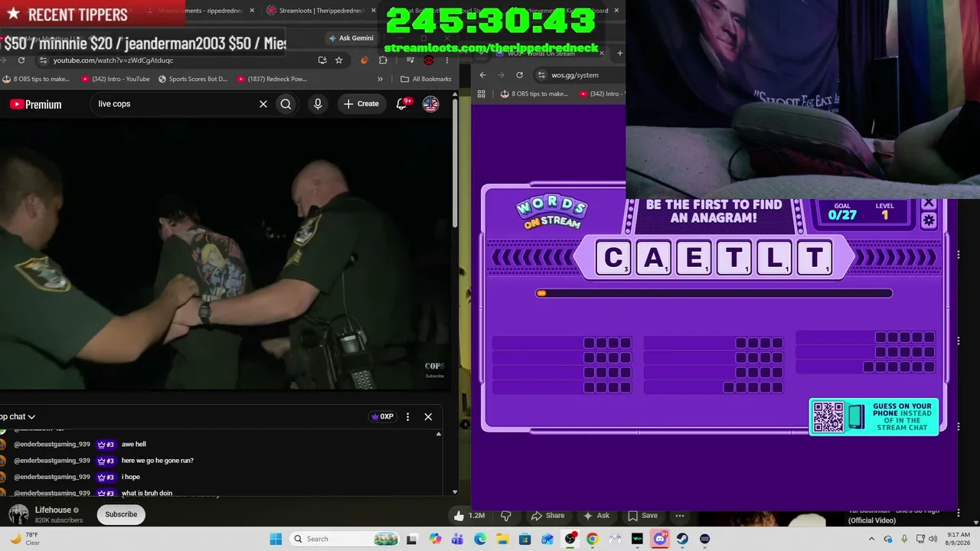Open Microsoft Edge from the taskbar

click(480, 539)
